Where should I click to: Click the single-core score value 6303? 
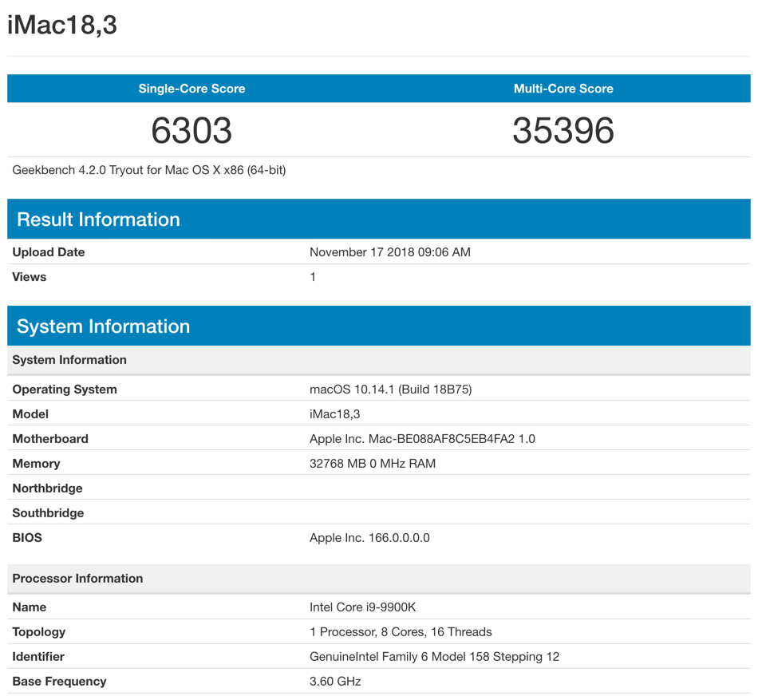[191, 131]
